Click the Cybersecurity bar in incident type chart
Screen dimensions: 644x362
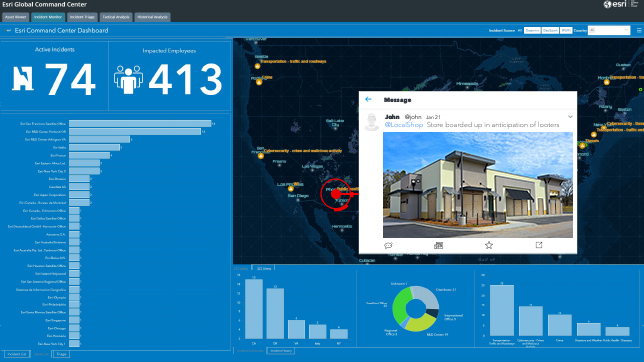click(531, 321)
